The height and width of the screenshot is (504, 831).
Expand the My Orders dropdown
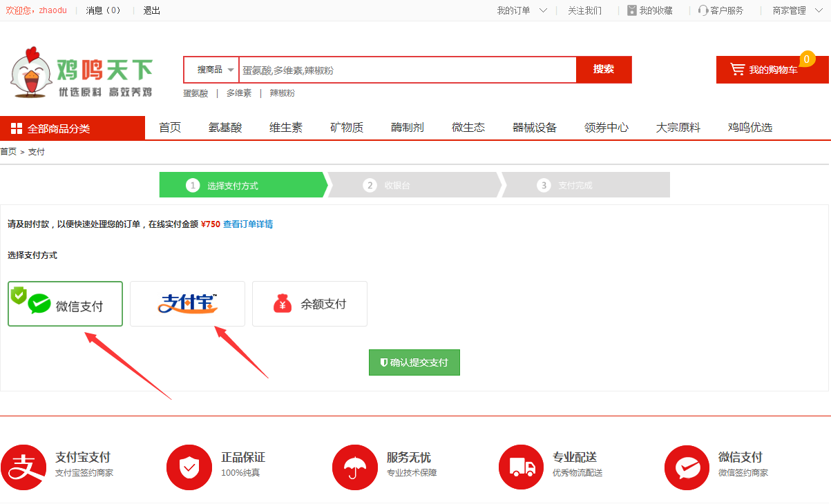click(x=522, y=10)
